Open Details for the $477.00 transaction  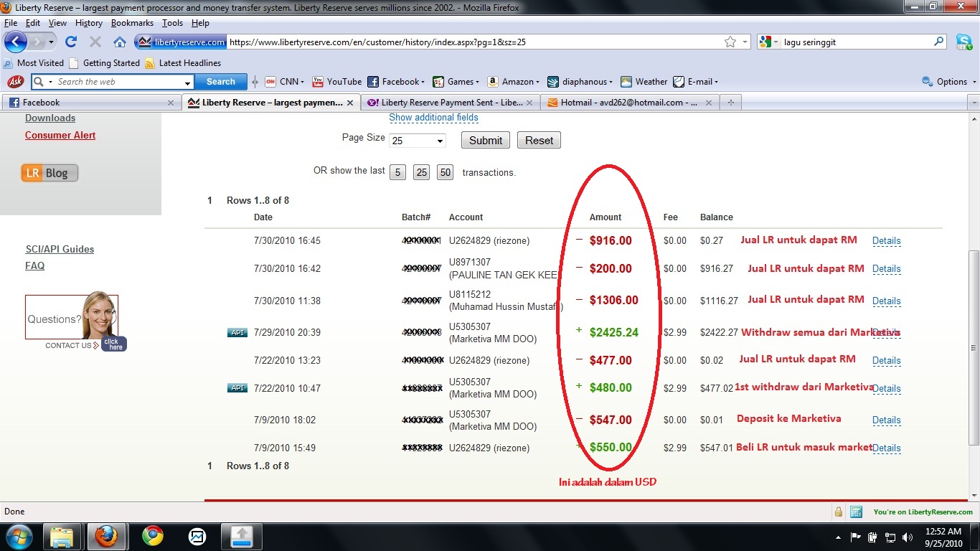point(886,361)
